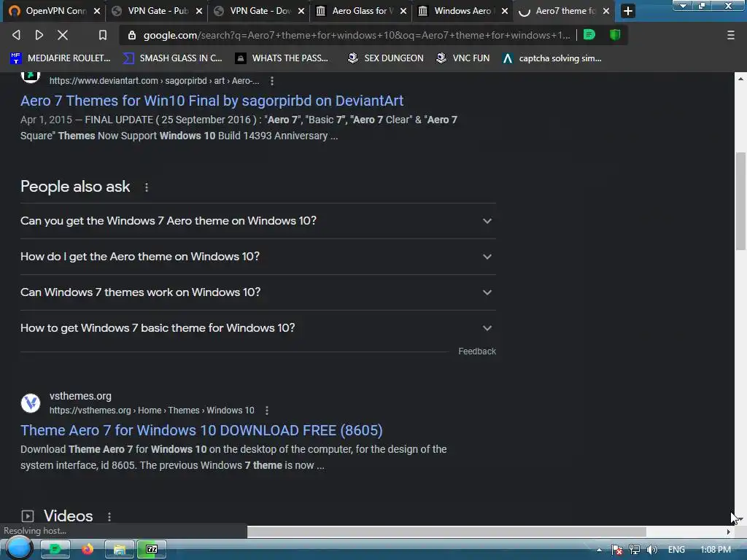Viewport: 747px width, 560px height.
Task: Show hidden tray icons arrow
Action: (x=599, y=550)
